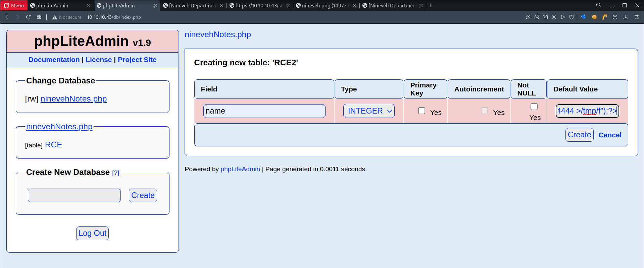Click the 'Creating new table: RCE2' heading
The image size is (644, 268).
click(246, 63)
